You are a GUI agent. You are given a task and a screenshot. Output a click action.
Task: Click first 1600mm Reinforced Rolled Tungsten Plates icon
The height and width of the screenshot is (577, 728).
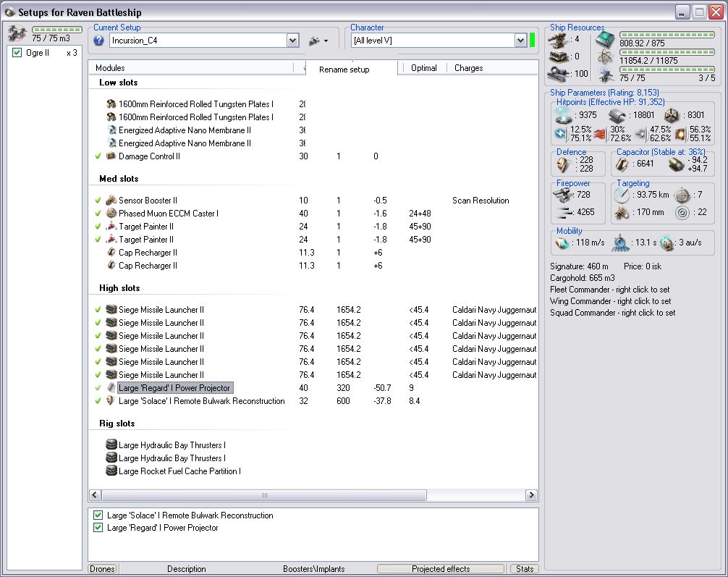(111, 104)
